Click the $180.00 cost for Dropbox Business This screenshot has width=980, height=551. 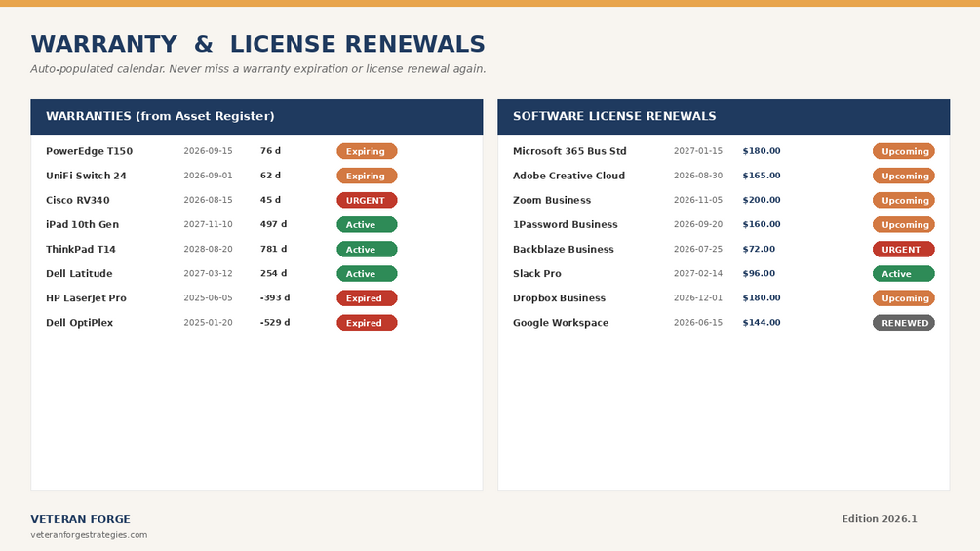coord(762,297)
